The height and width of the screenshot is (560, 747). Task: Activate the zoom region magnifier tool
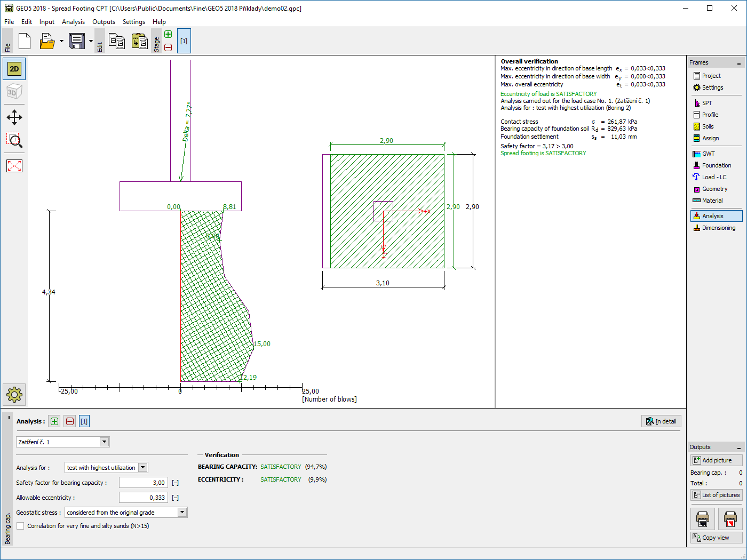(14, 141)
